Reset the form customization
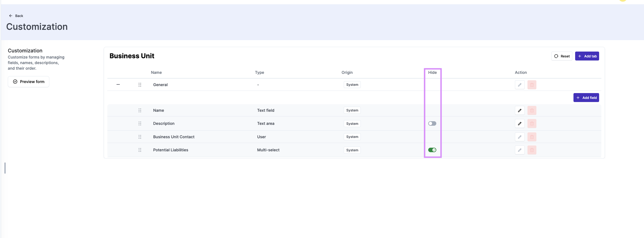 tap(562, 56)
